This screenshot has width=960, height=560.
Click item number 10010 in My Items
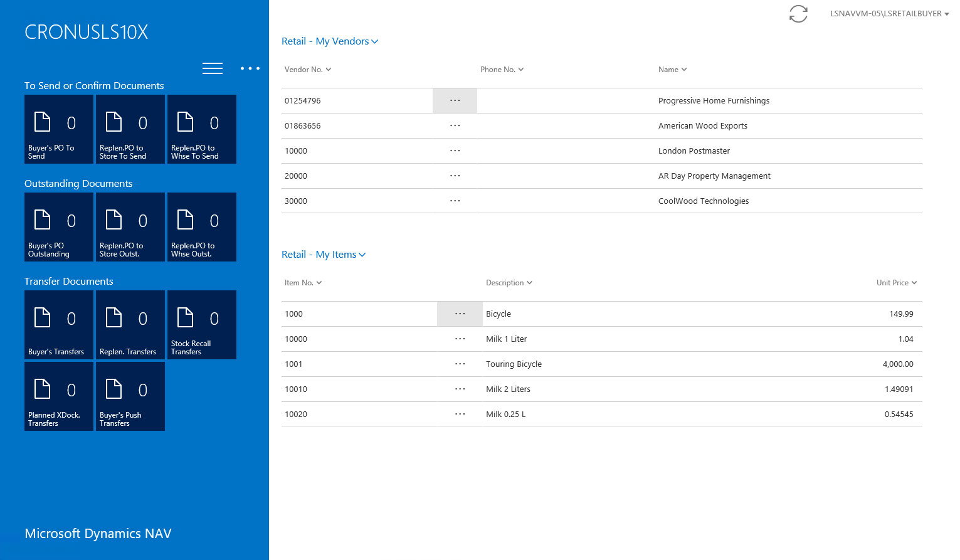coord(296,389)
